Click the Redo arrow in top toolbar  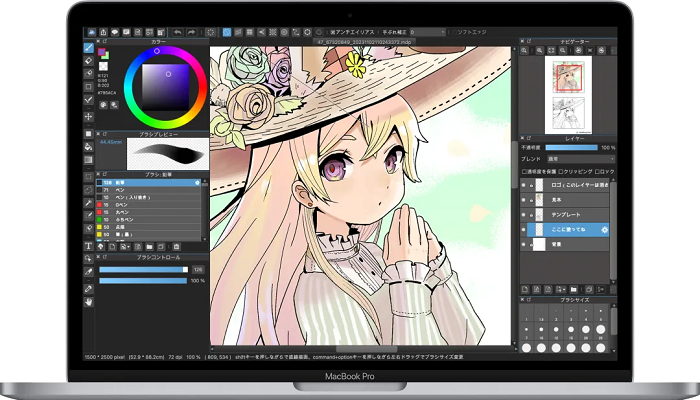(191, 32)
